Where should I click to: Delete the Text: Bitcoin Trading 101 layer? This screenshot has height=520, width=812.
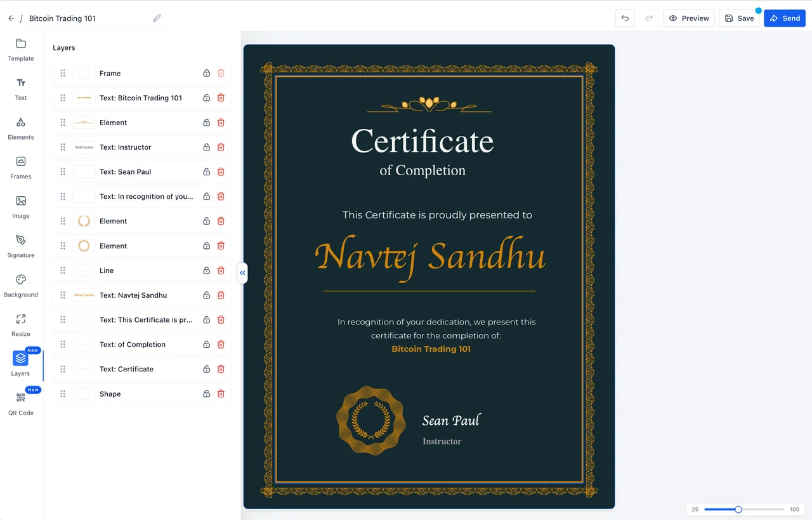coord(221,98)
